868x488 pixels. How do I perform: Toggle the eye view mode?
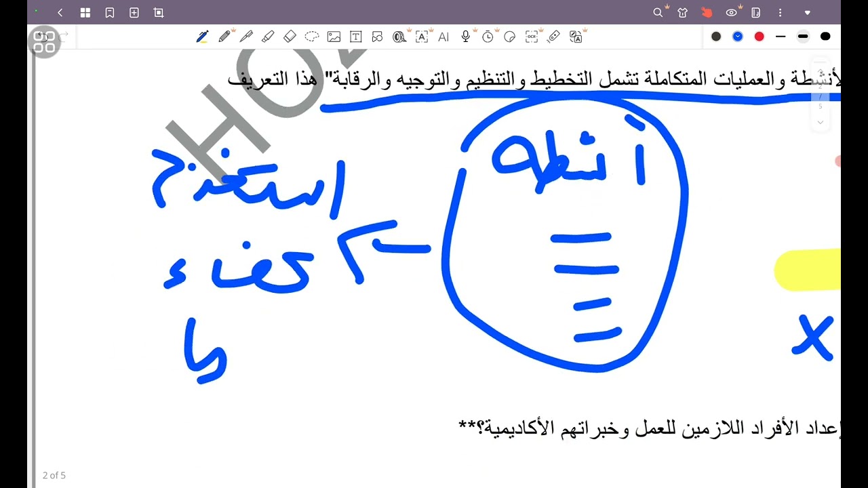tap(731, 12)
